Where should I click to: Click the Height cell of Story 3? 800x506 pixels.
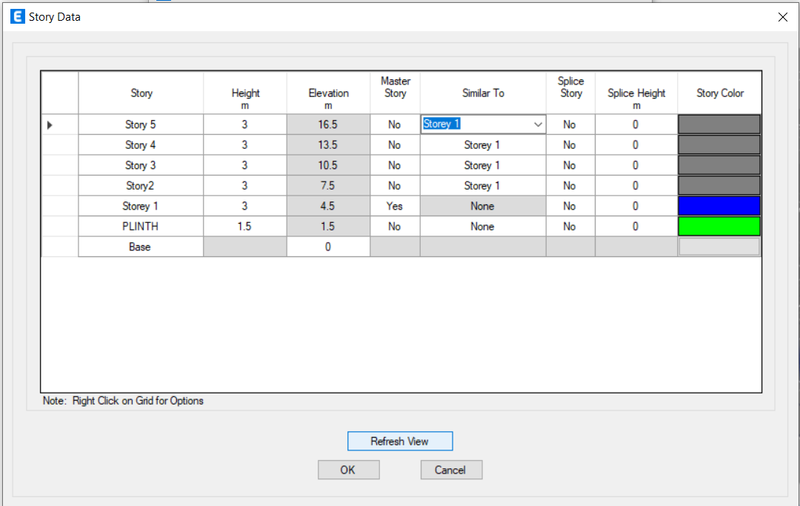point(245,165)
